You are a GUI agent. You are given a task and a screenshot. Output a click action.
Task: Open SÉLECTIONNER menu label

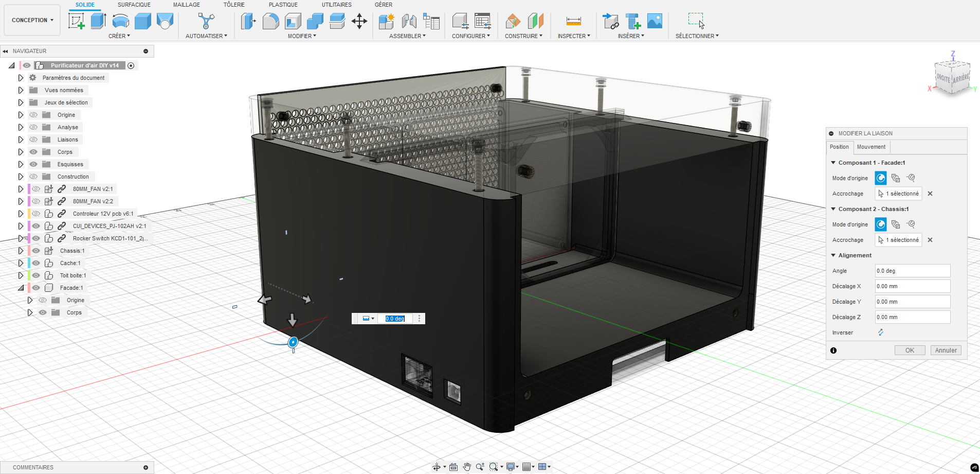pyautogui.click(x=697, y=36)
